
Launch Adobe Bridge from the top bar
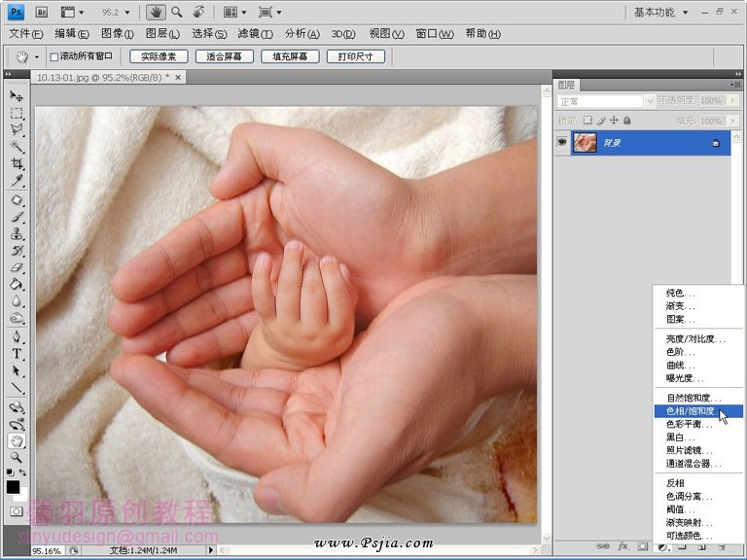[x=42, y=13]
